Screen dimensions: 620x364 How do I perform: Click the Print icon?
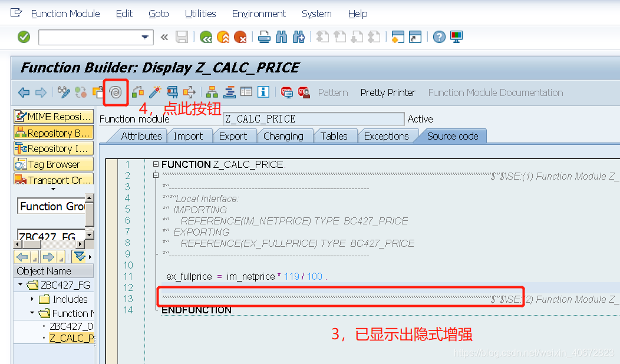pyautogui.click(x=264, y=37)
